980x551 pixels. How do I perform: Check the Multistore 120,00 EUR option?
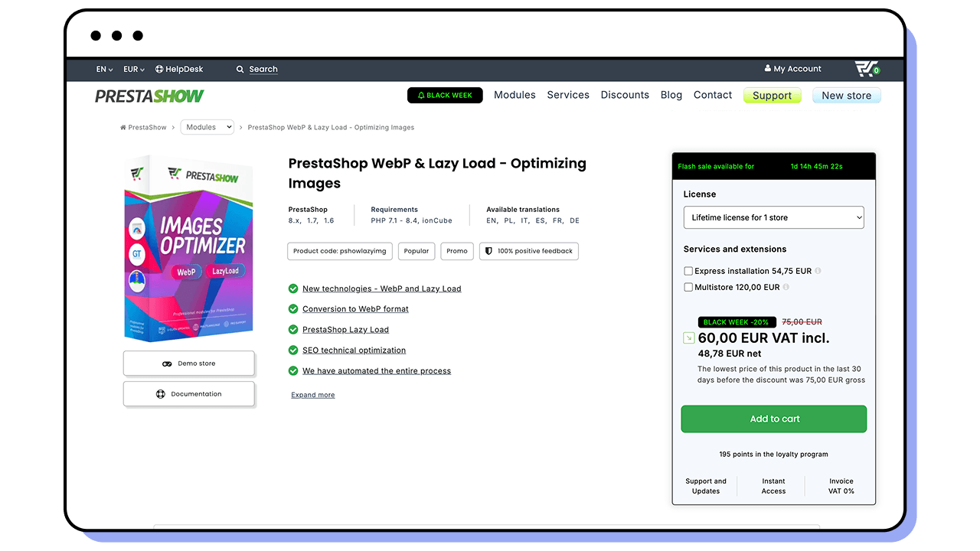tap(688, 287)
